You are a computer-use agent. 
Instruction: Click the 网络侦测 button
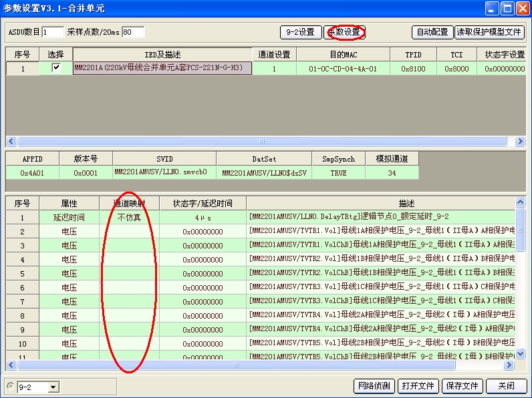[x=374, y=386]
